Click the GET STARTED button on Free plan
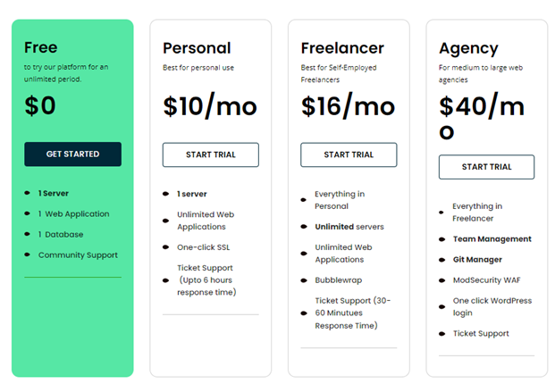The width and height of the screenshot is (555, 392). click(x=73, y=154)
